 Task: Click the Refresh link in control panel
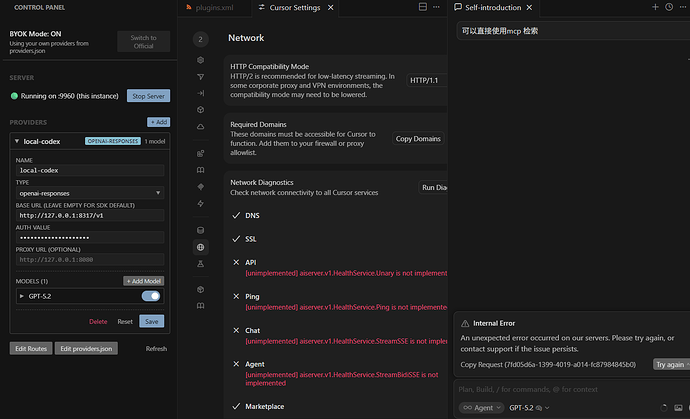[156, 349]
